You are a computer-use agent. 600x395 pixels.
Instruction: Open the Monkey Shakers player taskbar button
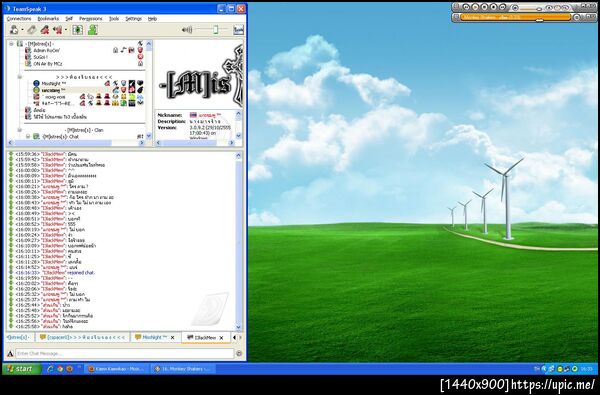click(183, 369)
